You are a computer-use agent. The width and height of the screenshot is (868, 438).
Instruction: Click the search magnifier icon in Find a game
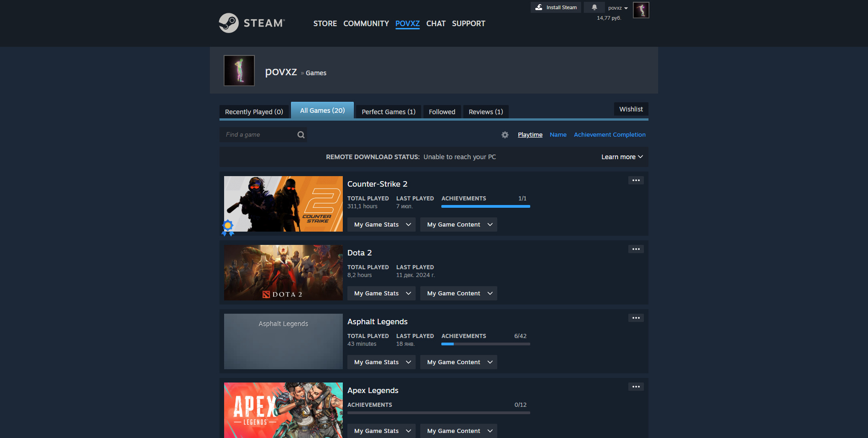301,135
